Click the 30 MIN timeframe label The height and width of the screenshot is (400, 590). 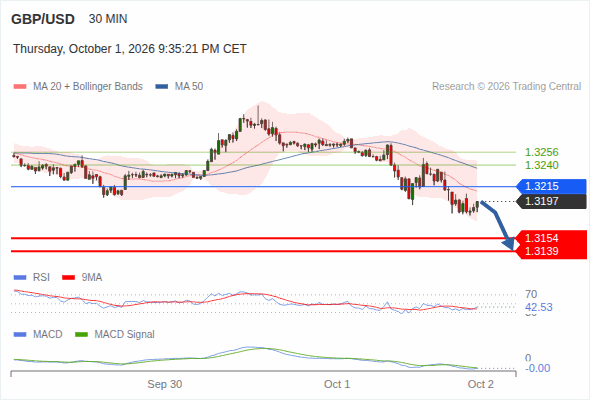coord(108,19)
